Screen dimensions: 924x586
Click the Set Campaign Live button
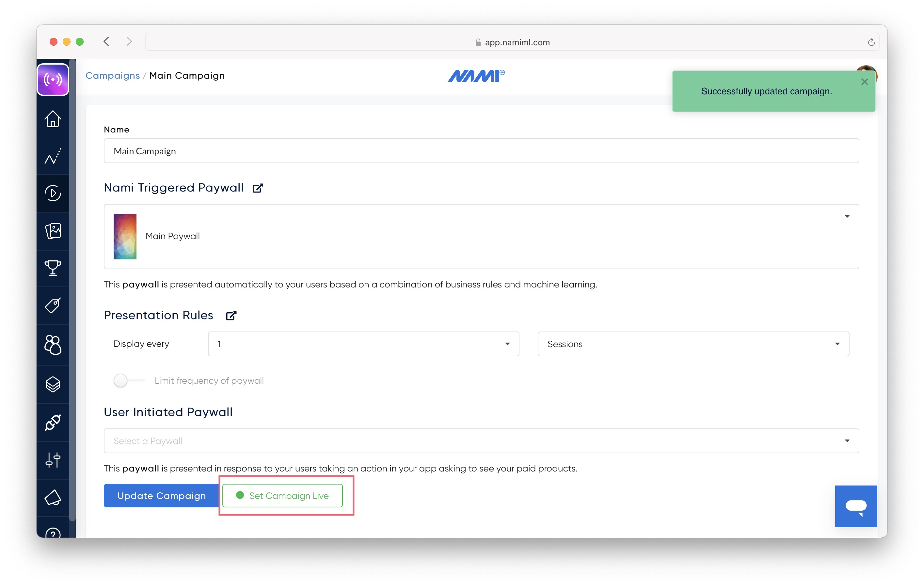point(282,496)
